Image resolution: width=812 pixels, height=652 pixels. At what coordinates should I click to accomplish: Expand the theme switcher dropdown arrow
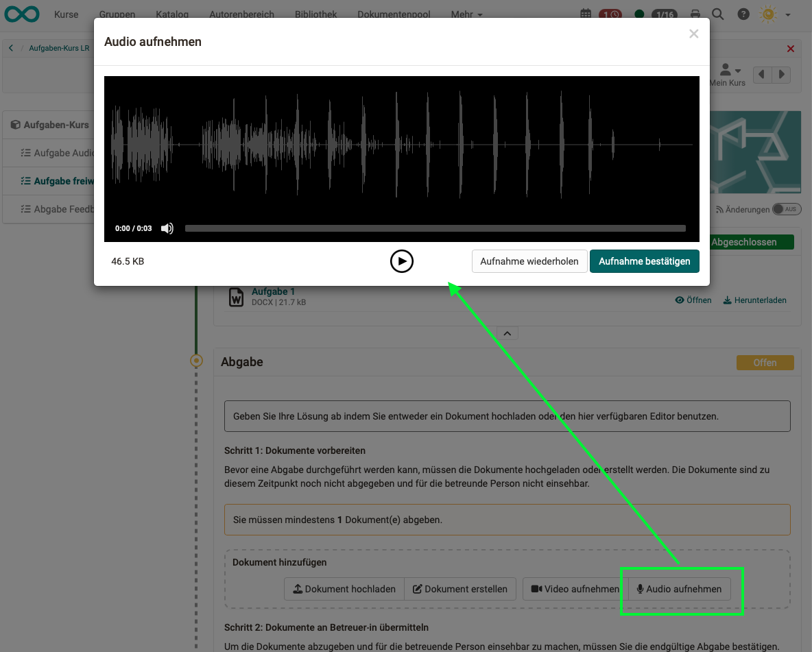[787, 14]
